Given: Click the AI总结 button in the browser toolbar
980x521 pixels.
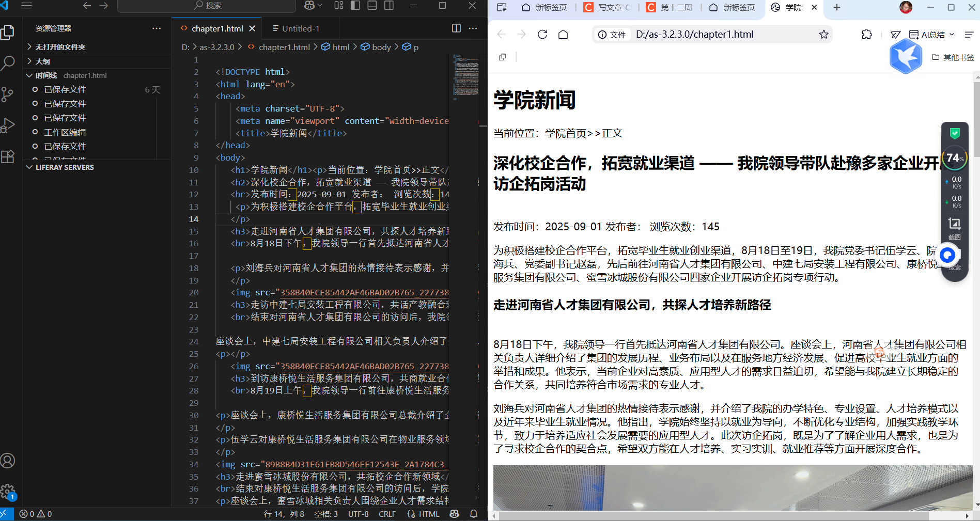Looking at the screenshot, I should click(x=927, y=35).
